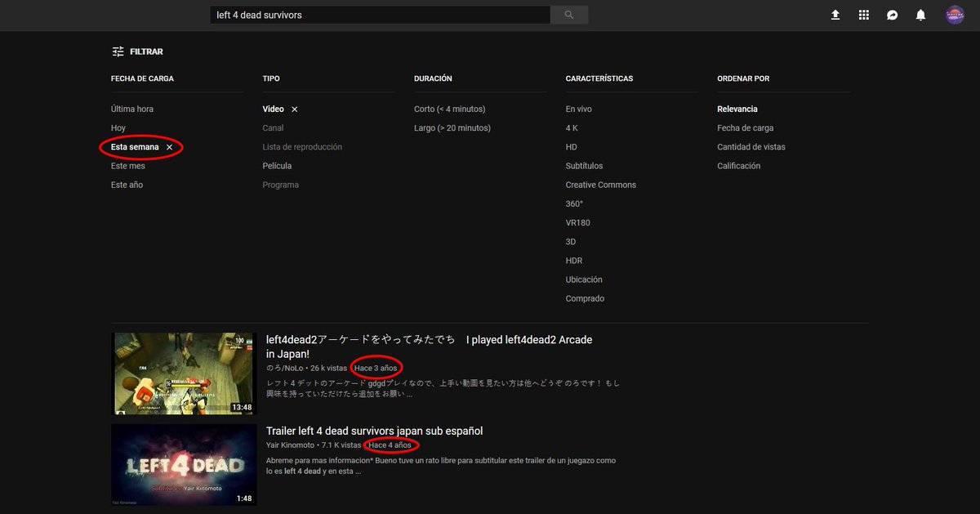
Task: Click the CARACTERÍSTICAS heading
Action: [599, 79]
